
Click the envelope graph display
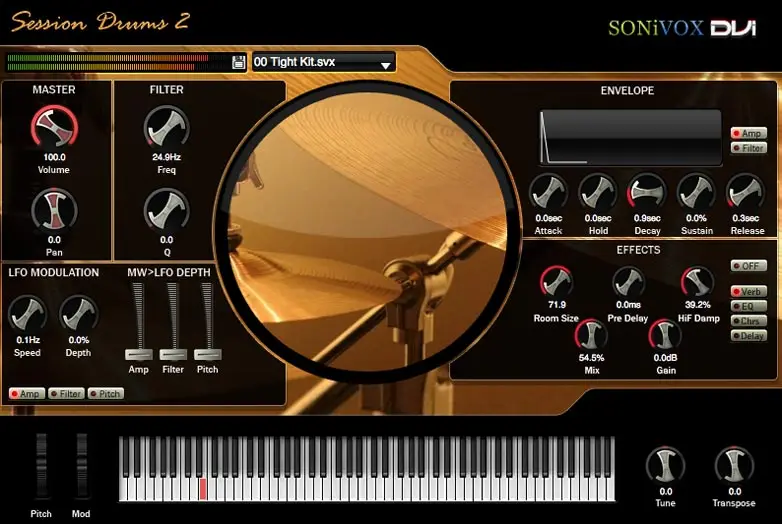tap(631, 138)
